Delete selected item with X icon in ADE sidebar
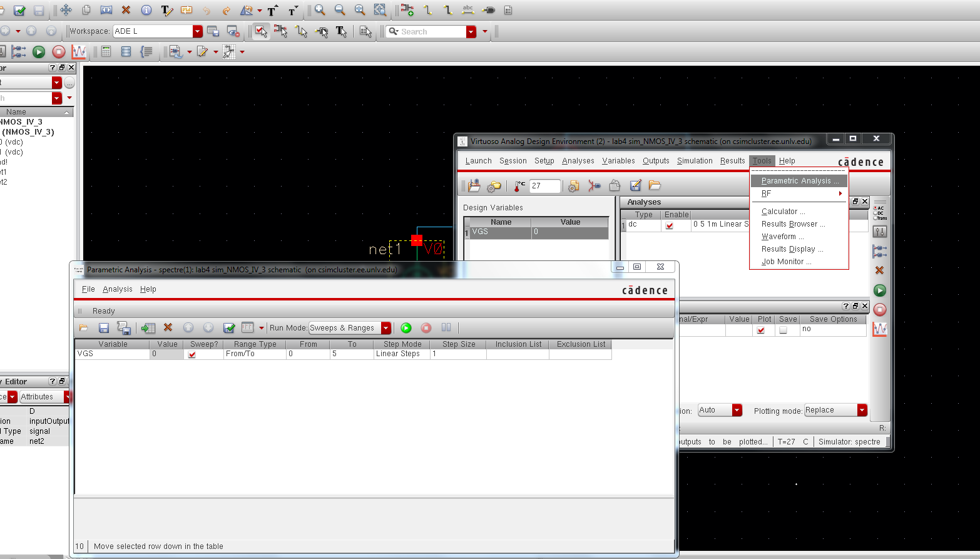 click(x=879, y=270)
